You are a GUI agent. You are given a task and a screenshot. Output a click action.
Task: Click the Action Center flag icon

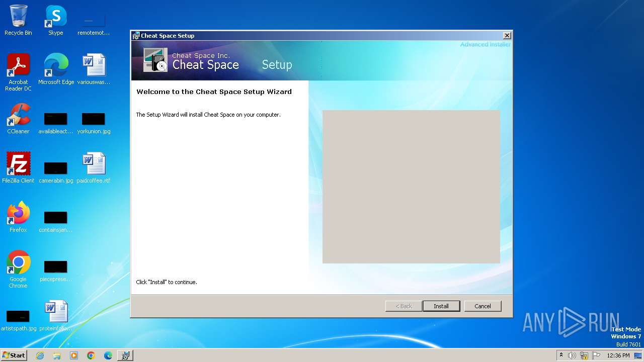596,355
